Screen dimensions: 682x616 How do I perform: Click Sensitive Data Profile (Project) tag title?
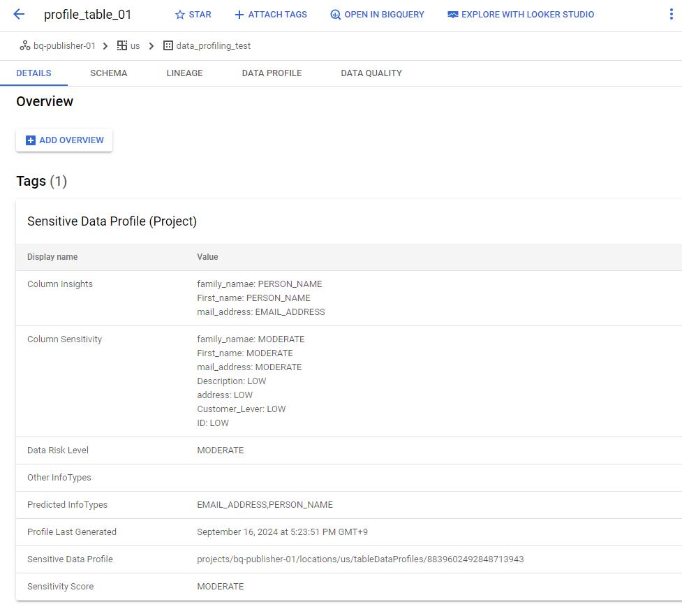coord(112,221)
